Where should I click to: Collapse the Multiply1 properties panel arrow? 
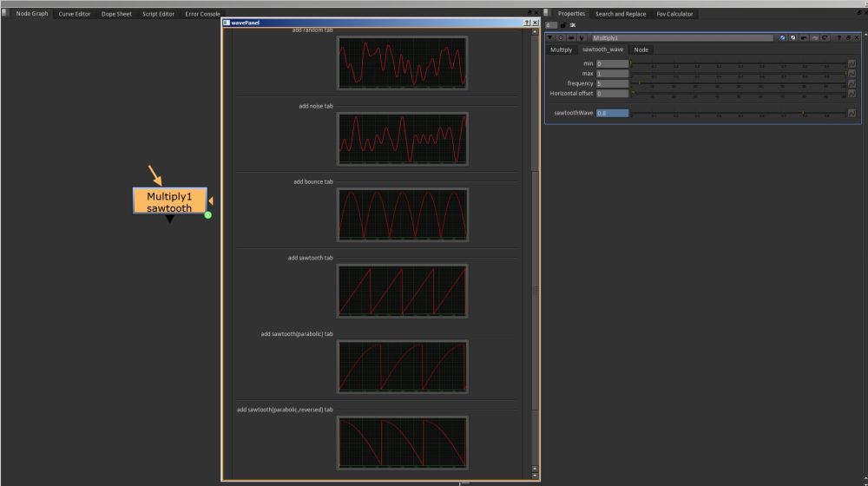(x=549, y=37)
